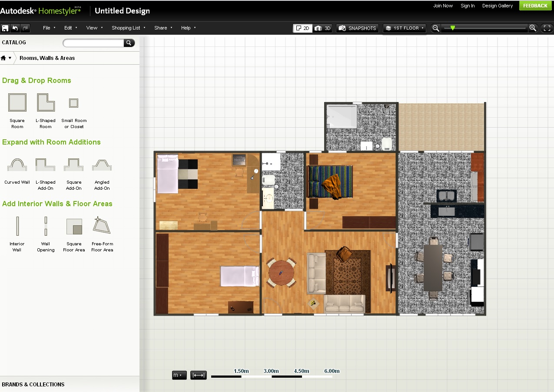The width and height of the screenshot is (554, 392).
Task: Click the Save disk icon
Action: coord(5,28)
